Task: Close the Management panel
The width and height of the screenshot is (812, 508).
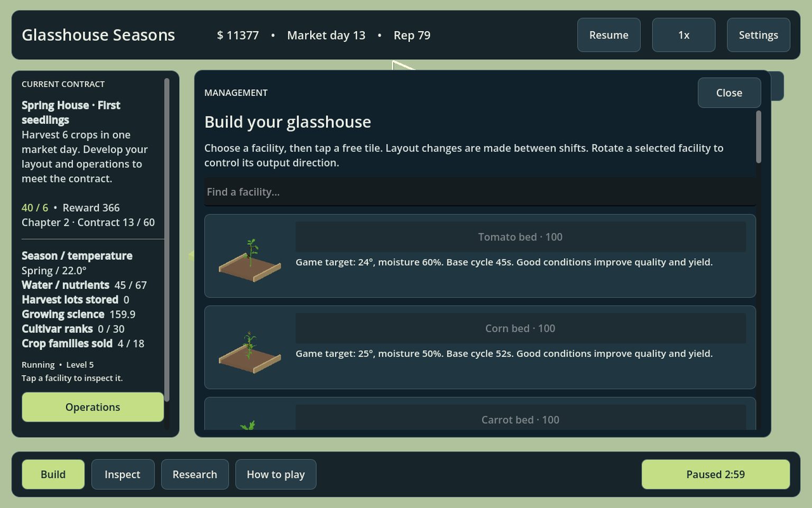Action: point(729,93)
